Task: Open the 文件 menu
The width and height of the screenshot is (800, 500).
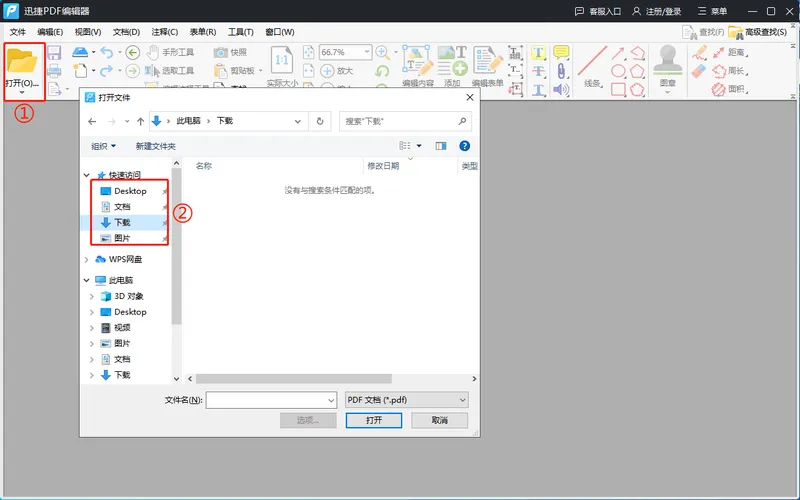Action: (x=17, y=32)
